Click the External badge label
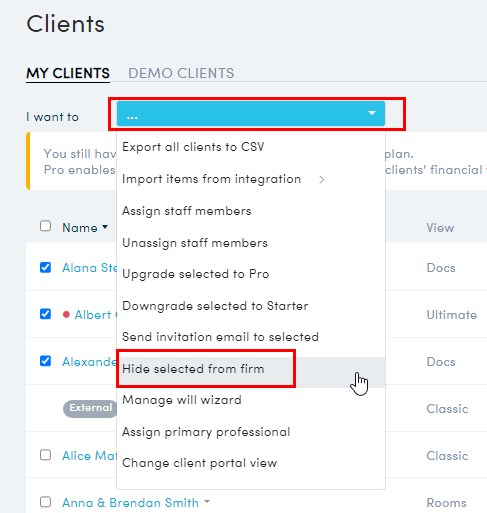 click(x=91, y=408)
